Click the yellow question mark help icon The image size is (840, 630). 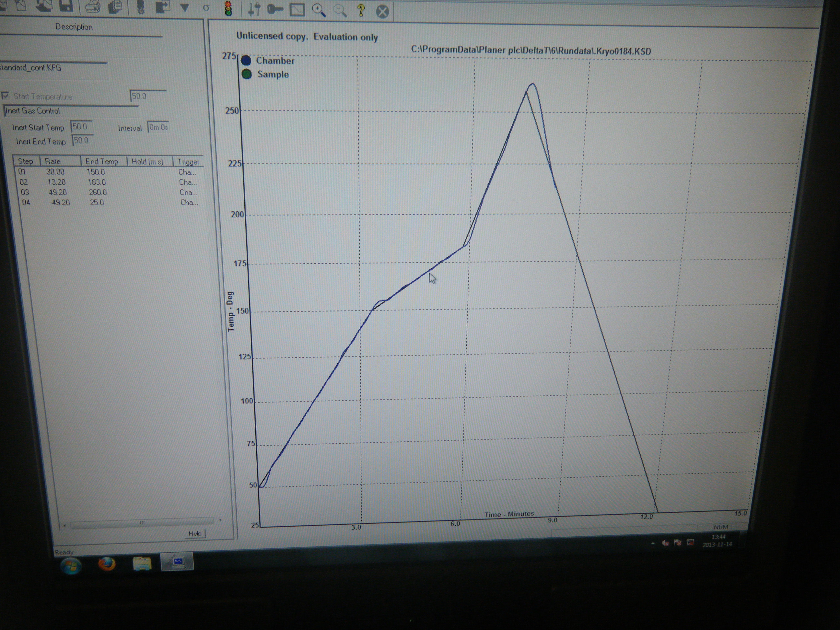pyautogui.click(x=361, y=11)
